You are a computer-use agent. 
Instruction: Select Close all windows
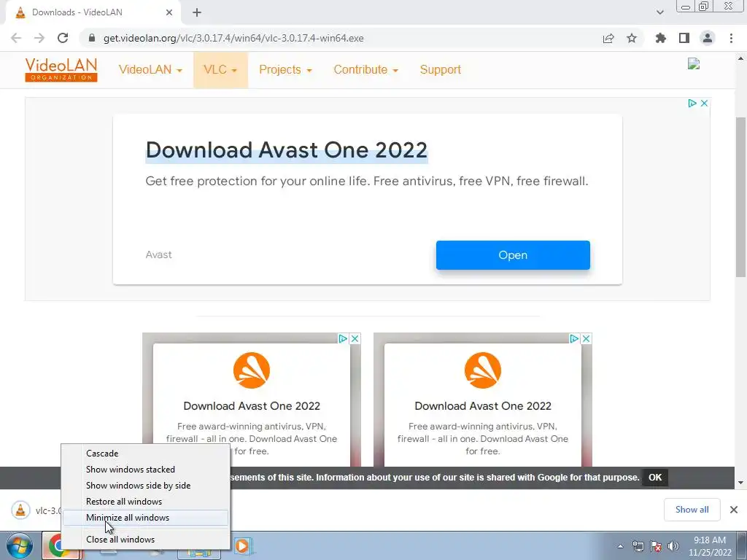[x=146, y=540]
